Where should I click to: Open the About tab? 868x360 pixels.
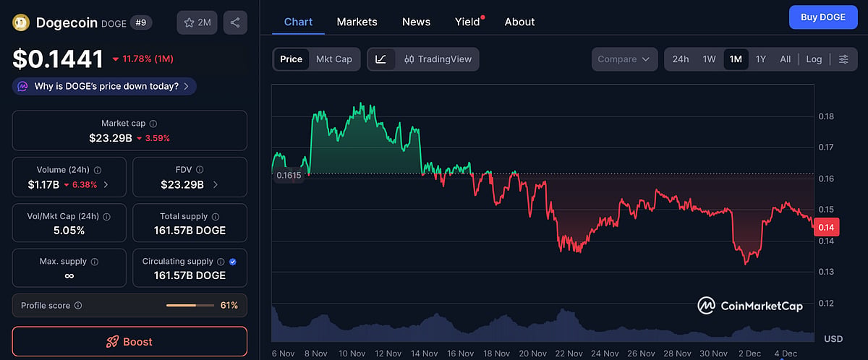[519, 22]
